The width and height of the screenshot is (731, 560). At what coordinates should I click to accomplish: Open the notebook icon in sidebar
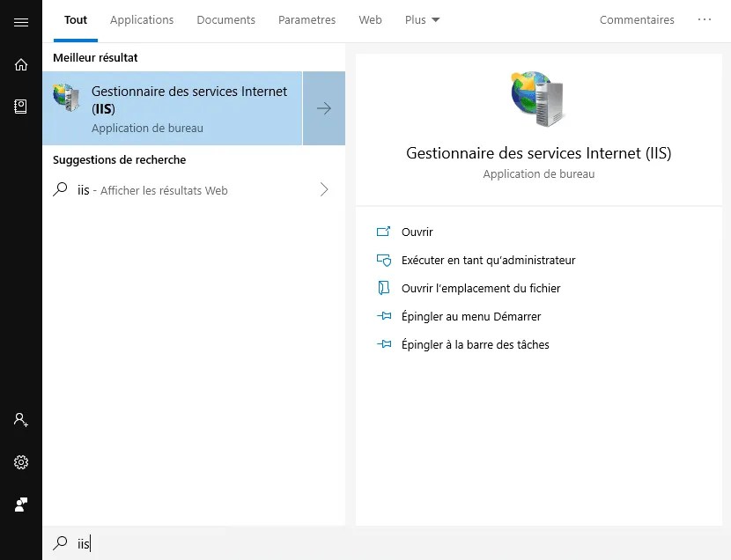click(x=21, y=107)
